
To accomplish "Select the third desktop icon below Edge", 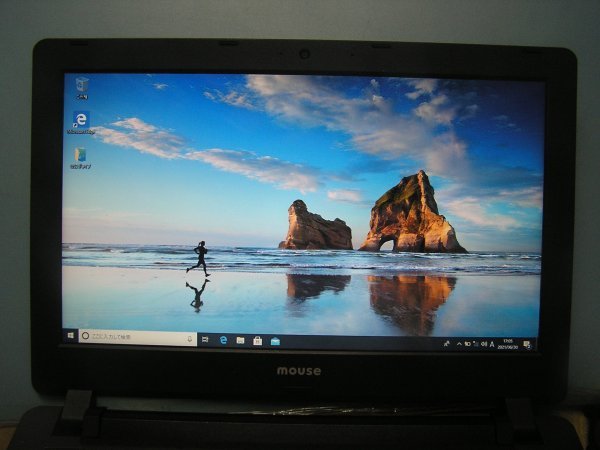I will tap(80, 158).
